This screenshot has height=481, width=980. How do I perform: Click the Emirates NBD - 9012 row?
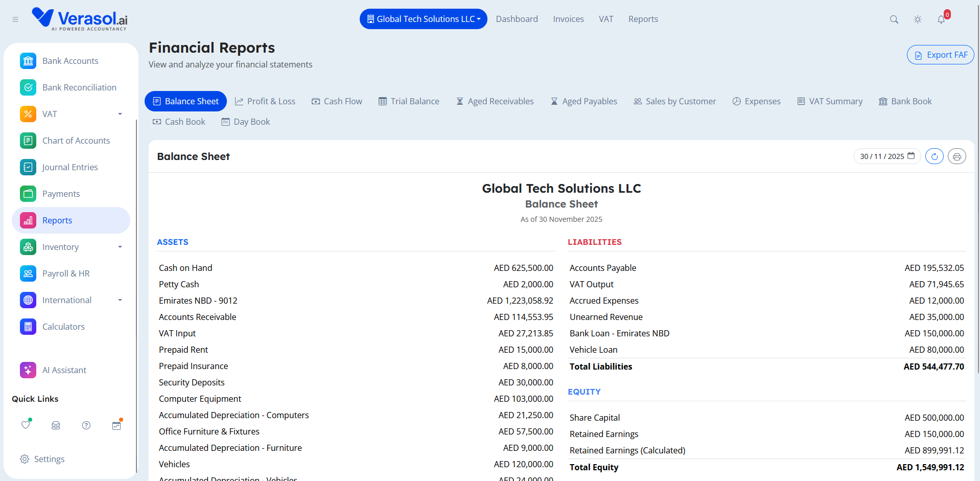coord(356,301)
